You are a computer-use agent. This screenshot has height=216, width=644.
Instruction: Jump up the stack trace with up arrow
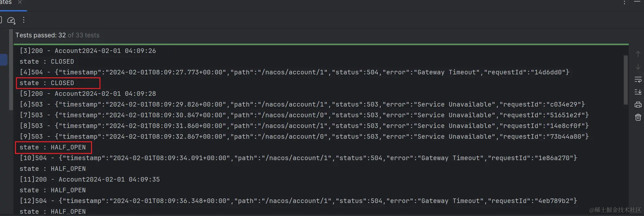point(638,54)
